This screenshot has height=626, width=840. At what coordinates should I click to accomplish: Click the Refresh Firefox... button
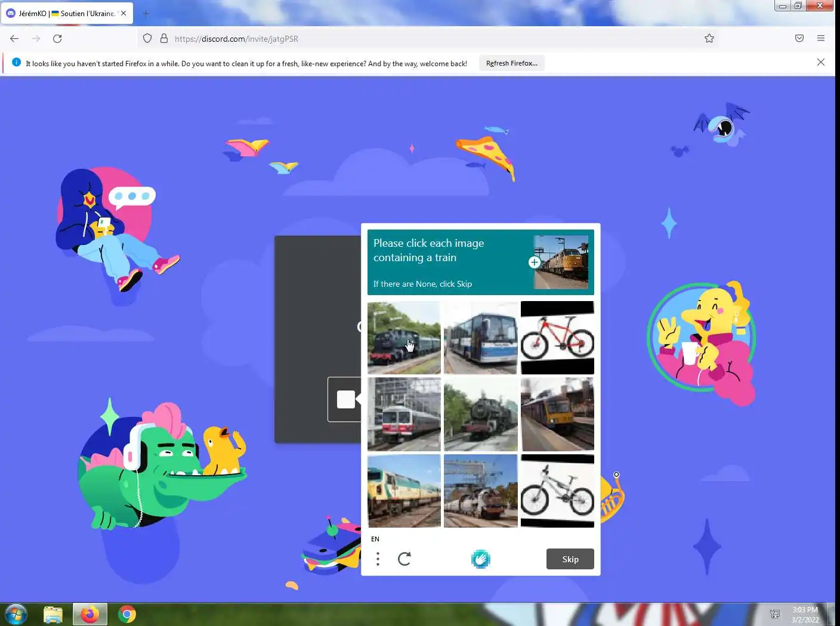pos(512,63)
